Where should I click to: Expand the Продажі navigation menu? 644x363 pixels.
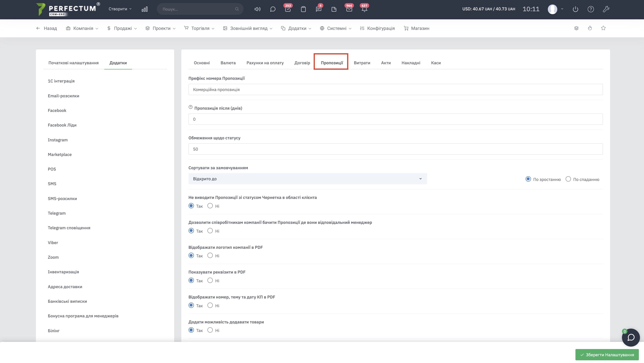click(122, 28)
